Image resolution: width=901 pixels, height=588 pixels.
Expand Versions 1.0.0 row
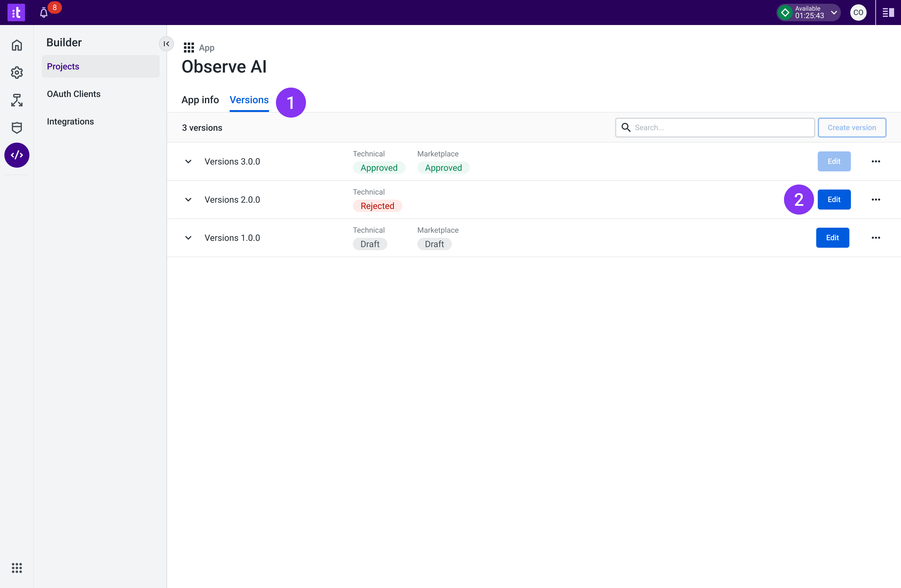[188, 238]
